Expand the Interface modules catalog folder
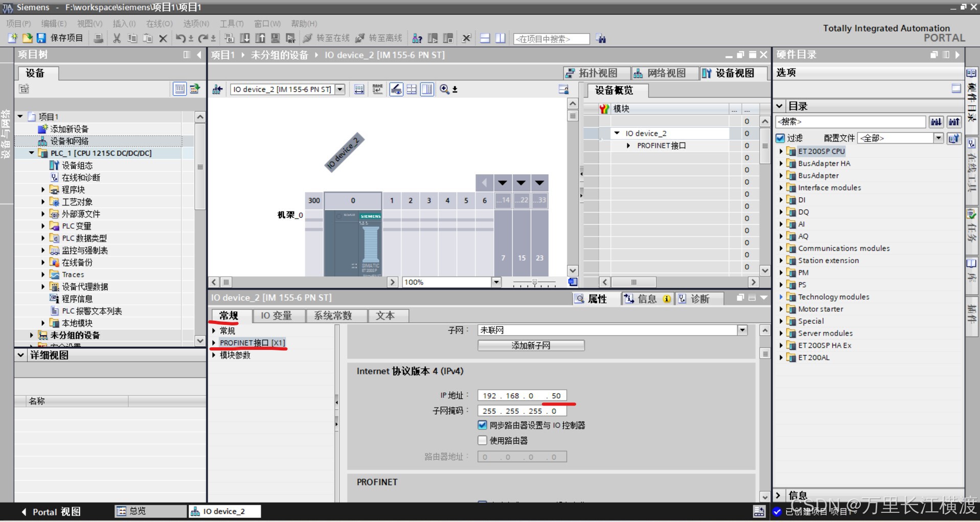The height and width of the screenshot is (522, 980). (781, 187)
